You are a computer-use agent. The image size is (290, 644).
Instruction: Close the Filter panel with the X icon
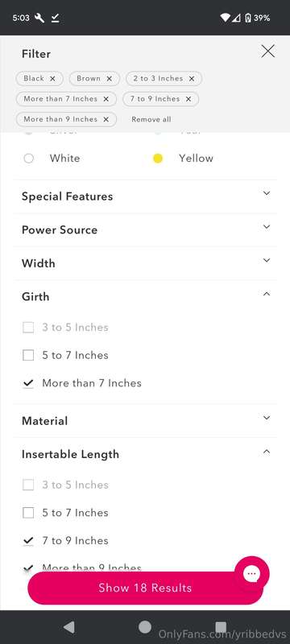click(267, 52)
